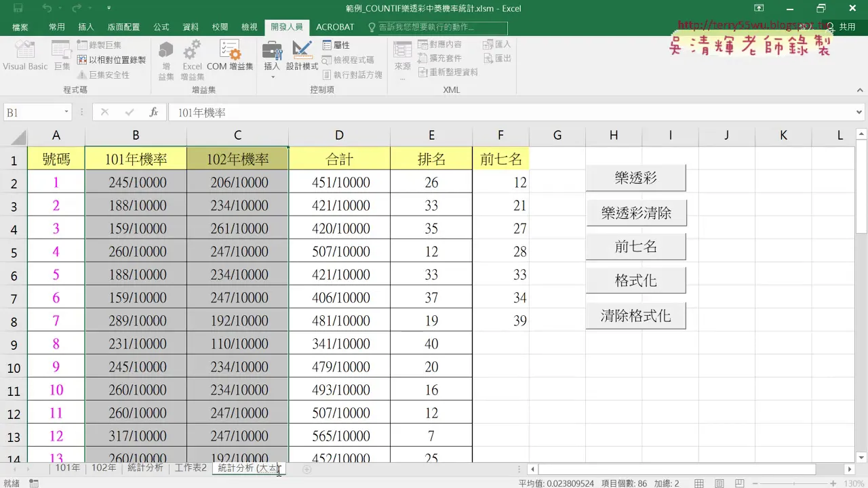Image resolution: width=868 pixels, height=488 pixels.
Task: Switch to the View (檢視) tab
Action: [250, 27]
